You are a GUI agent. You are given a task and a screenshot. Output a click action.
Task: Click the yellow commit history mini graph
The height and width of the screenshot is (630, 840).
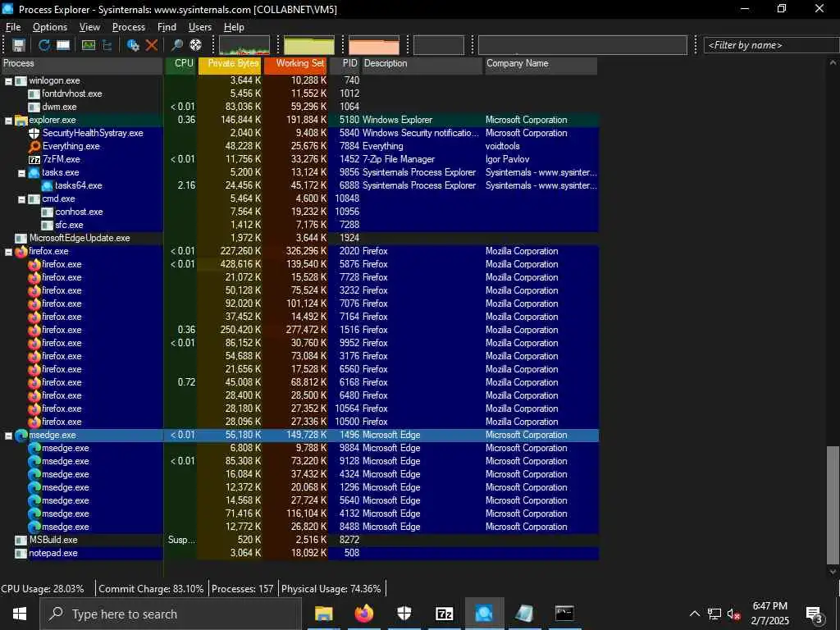click(309, 45)
